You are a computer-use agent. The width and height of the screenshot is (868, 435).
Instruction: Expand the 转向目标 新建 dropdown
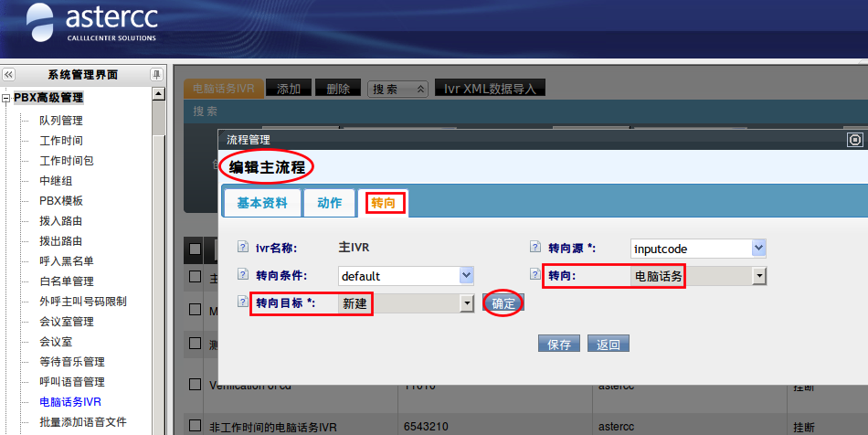[x=467, y=303]
